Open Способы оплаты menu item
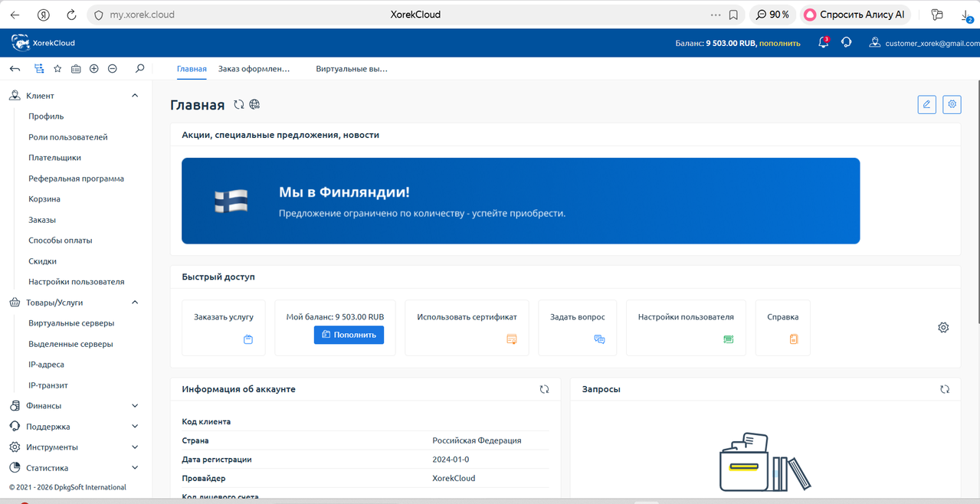 [60, 241]
